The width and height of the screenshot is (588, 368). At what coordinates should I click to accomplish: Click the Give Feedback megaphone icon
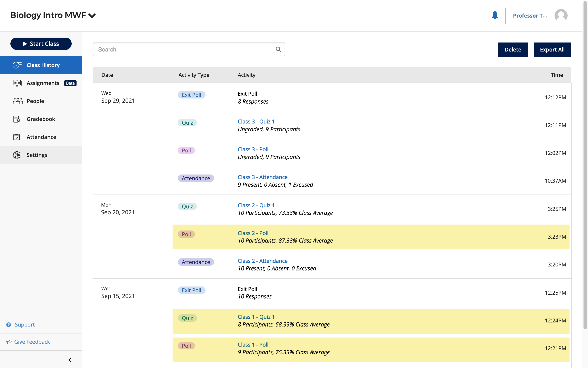9,342
